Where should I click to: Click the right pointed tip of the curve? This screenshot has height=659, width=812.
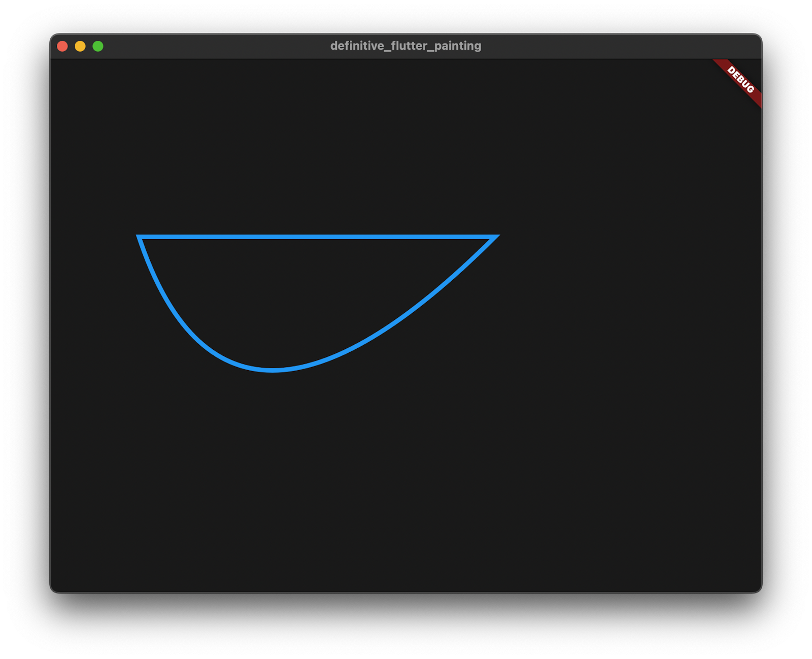click(x=497, y=236)
